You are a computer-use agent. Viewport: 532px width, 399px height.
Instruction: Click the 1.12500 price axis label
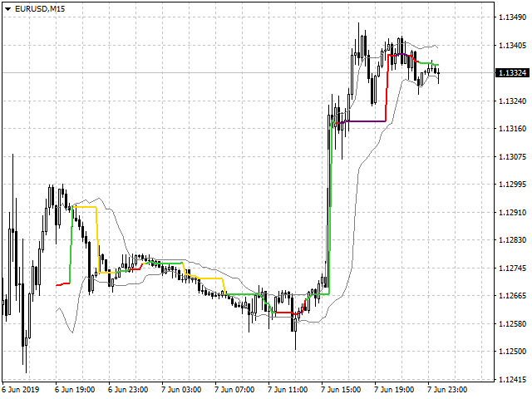pyautogui.click(x=512, y=351)
